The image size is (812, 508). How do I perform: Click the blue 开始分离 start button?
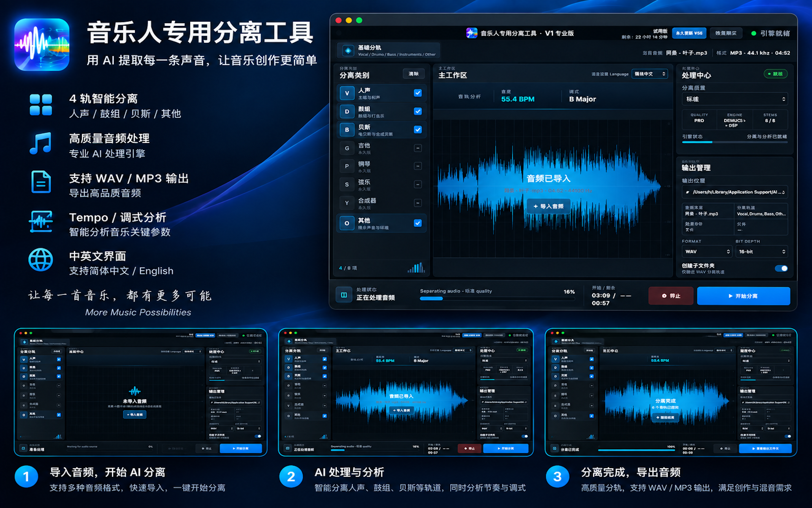click(743, 296)
